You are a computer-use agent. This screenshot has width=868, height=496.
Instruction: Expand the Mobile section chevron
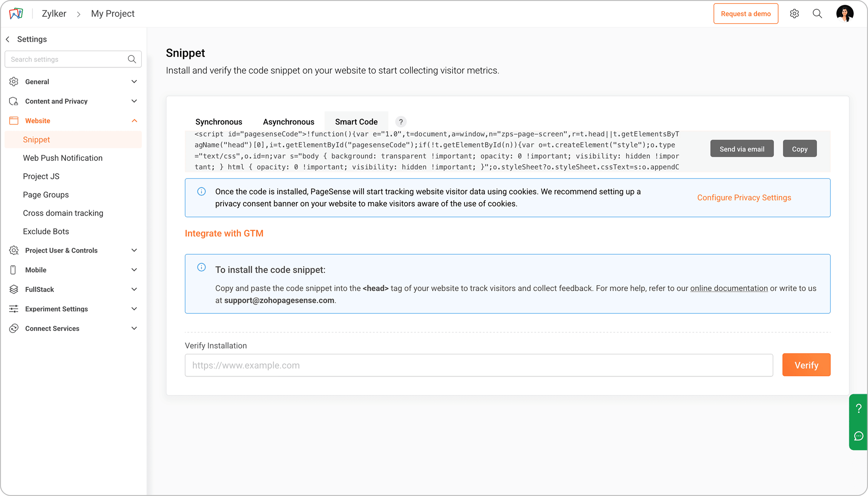134,270
